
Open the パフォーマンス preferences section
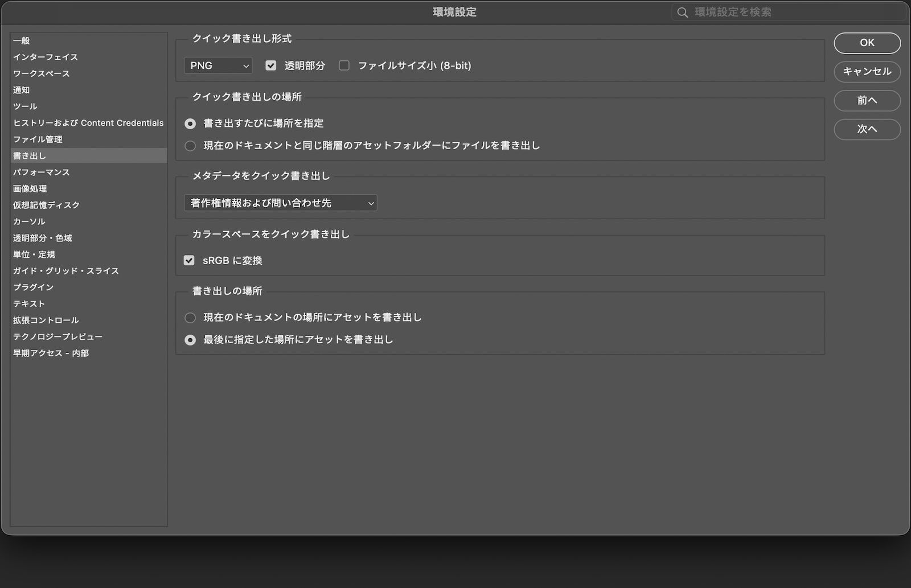pyautogui.click(x=43, y=172)
